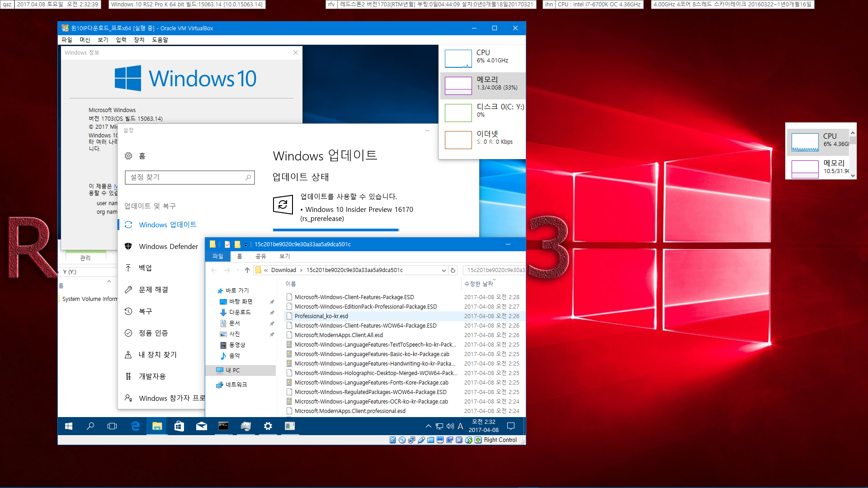Screen dimensions: 868x488
Task: Click Properties icon in Explorer quick access toolbar
Action: (227, 244)
